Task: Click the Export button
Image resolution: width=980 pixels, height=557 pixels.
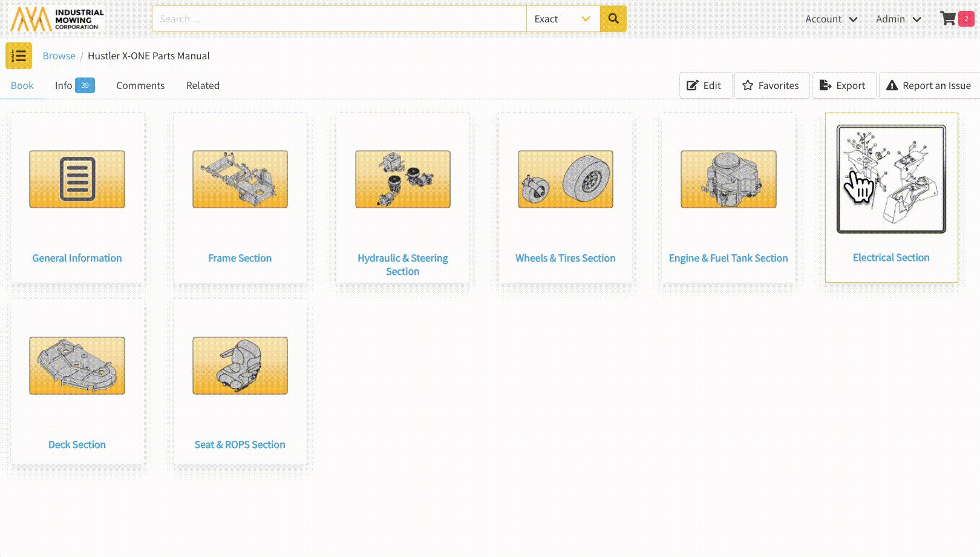Action: (843, 85)
